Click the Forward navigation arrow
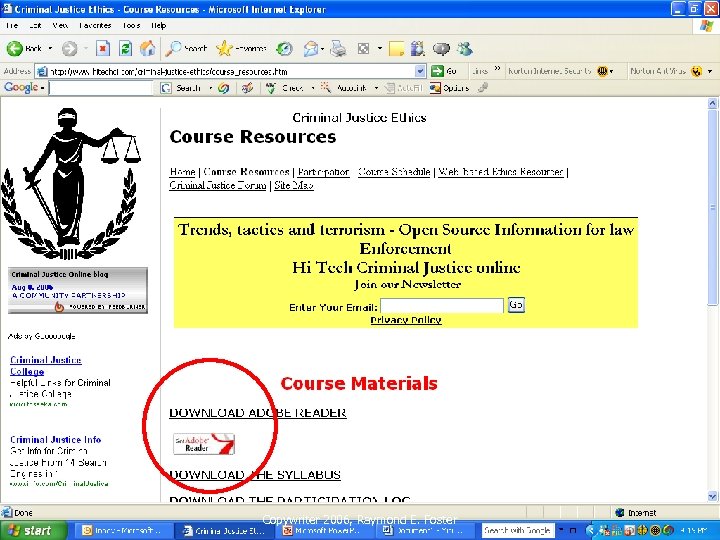Viewport: 720px width, 540px height. (70, 49)
